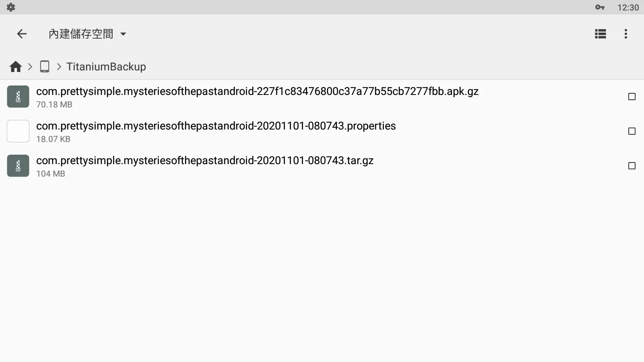Screen dimensions: 644x362
Task: Switch list view mode icon
Action: pyautogui.click(x=600, y=34)
